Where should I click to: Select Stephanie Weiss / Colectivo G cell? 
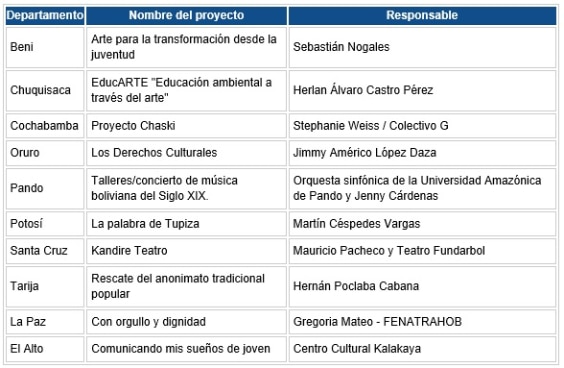[x=422, y=126]
